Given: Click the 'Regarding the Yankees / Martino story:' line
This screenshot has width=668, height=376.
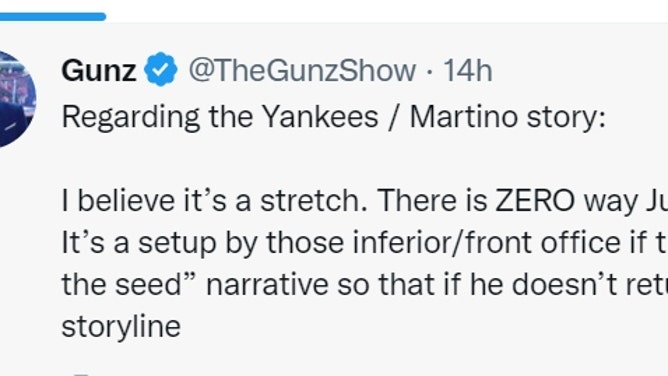Looking at the screenshot, I should click(x=334, y=117).
